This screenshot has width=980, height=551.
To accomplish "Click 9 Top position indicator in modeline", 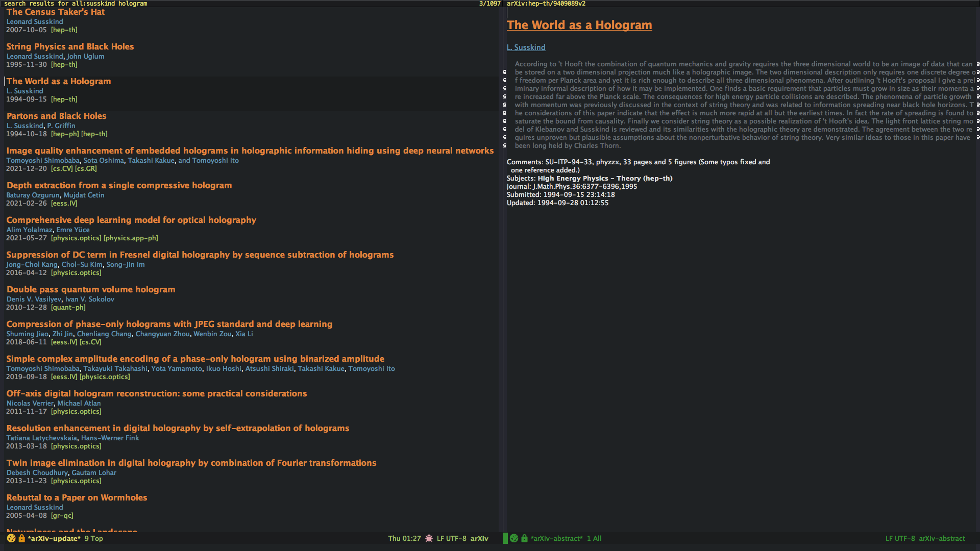I will tap(93, 538).
